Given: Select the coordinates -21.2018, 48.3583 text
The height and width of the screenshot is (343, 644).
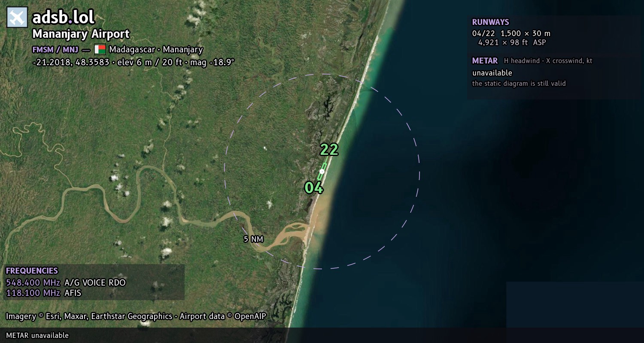Looking at the screenshot, I should click(70, 62).
